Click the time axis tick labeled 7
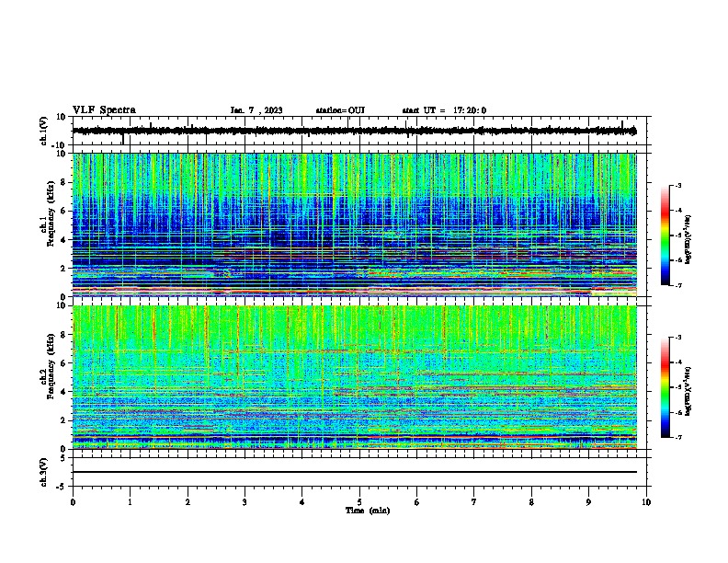728x563 pixels. click(x=474, y=502)
